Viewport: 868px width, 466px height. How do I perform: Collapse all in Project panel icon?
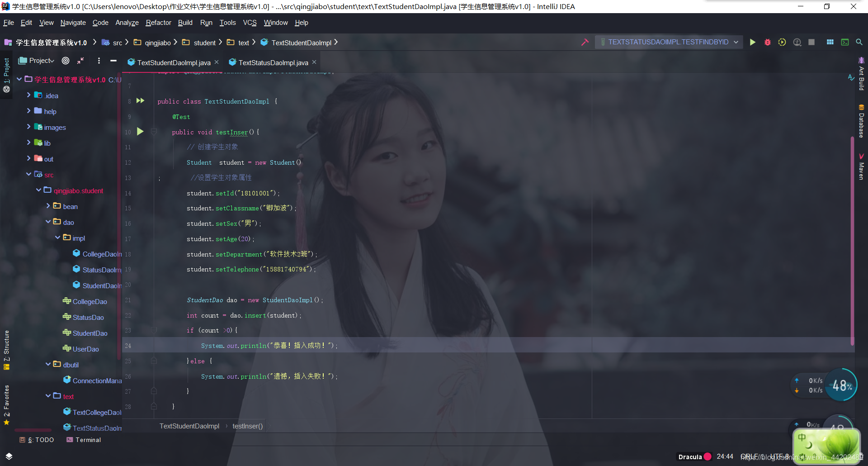80,61
